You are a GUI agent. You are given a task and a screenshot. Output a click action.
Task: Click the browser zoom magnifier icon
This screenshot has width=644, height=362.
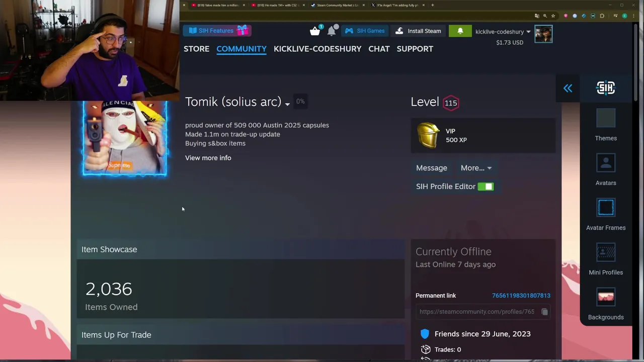click(545, 16)
